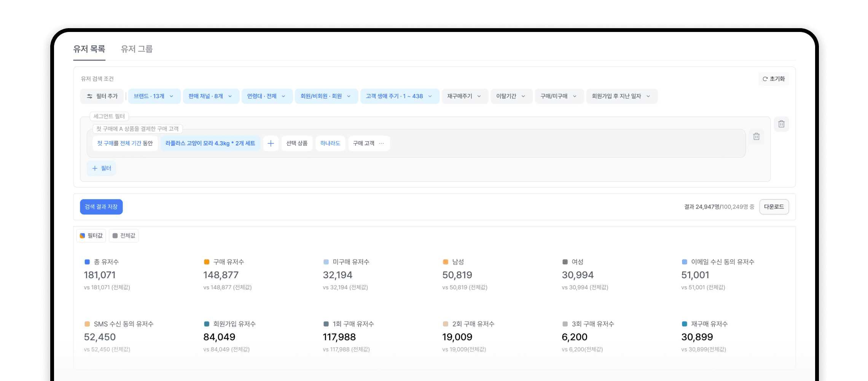Open the 구매 고객 ellipsis chip
Screen dimensions: 868x381
pos(369,143)
